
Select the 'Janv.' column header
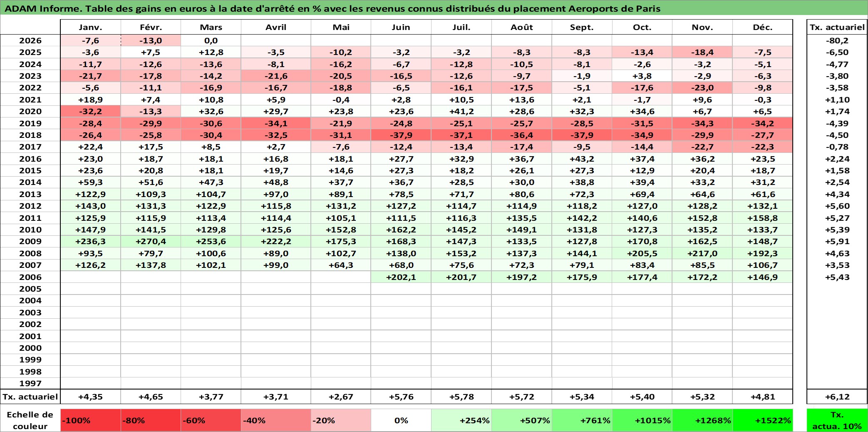91,27
